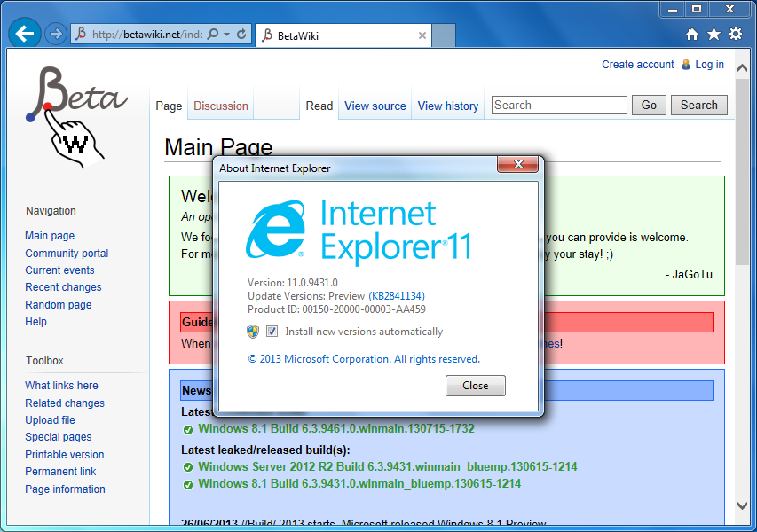Viewport: 757px width, 532px height.
Task: Click the browser Back arrow button
Action: [24, 34]
